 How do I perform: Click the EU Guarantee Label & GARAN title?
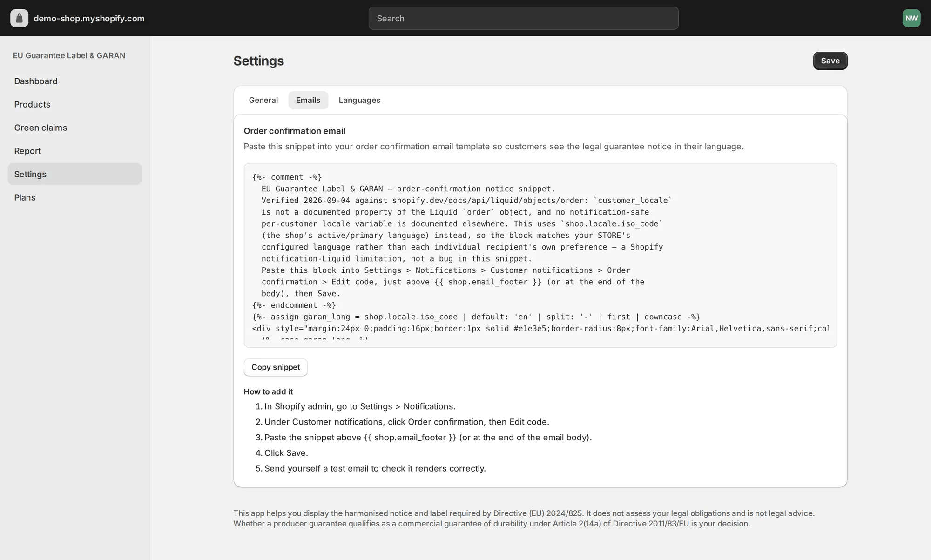(69, 55)
